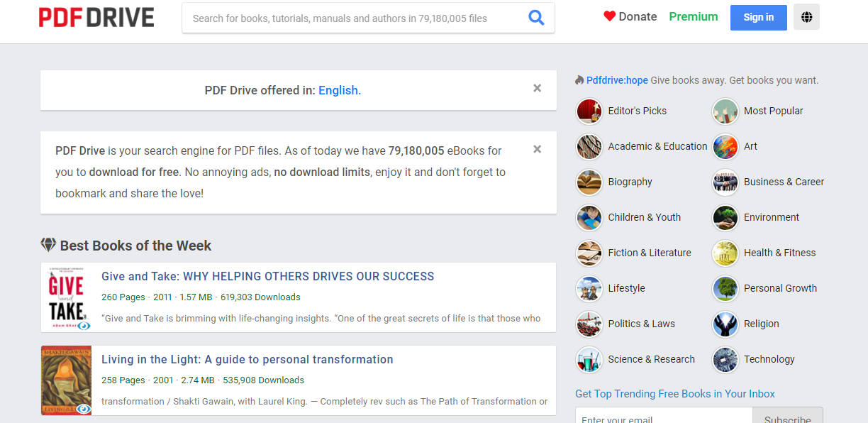Open Academic & Education label

point(657,146)
